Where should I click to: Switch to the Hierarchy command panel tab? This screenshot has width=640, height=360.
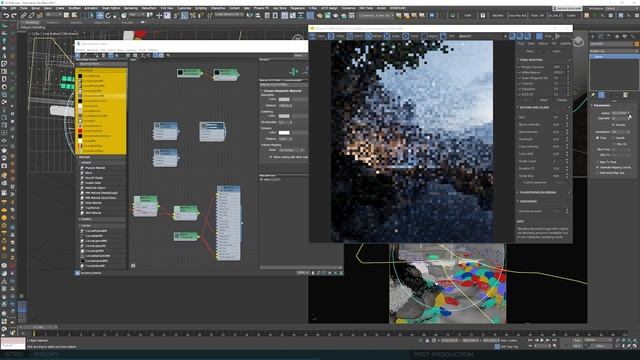(609, 36)
